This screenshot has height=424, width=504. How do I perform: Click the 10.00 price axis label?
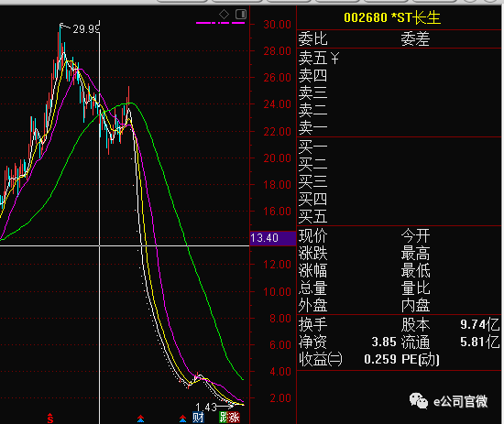[277, 292]
